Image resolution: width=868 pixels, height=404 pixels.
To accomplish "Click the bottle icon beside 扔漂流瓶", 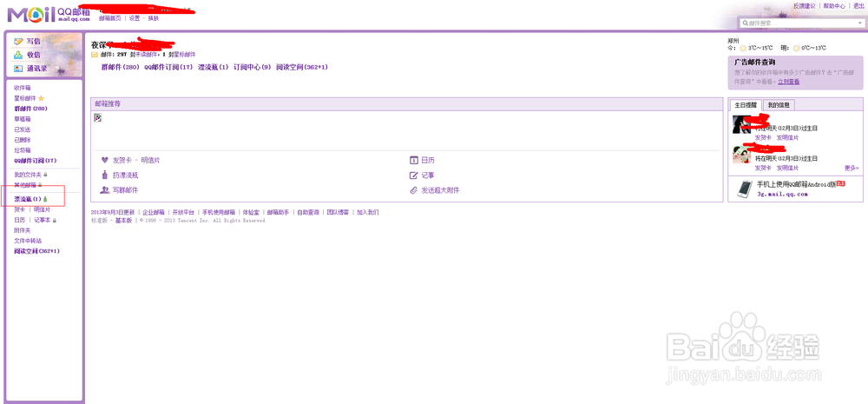I will tap(105, 176).
